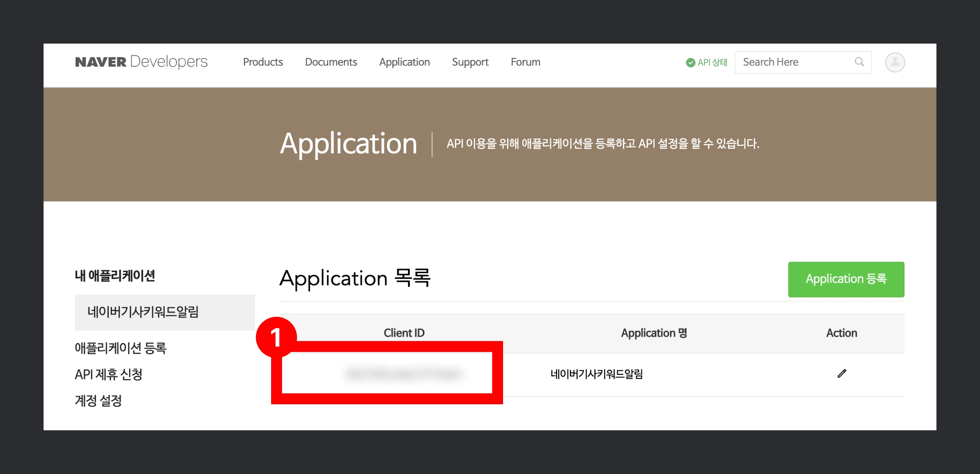Screen dimensions: 980x474
Task: Open API 제휴 신청 sidebar link
Action: click(x=109, y=374)
